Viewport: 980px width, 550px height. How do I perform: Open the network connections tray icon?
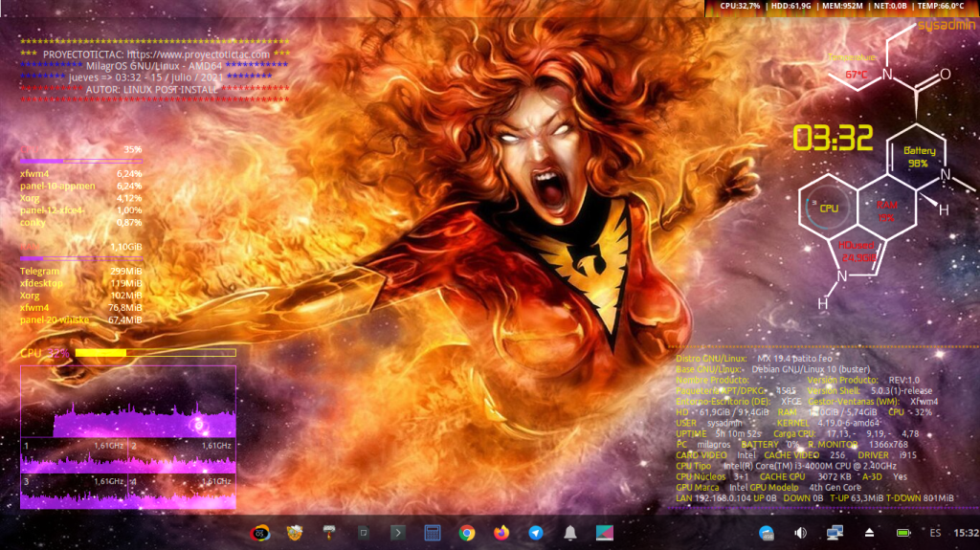[x=835, y=533]
